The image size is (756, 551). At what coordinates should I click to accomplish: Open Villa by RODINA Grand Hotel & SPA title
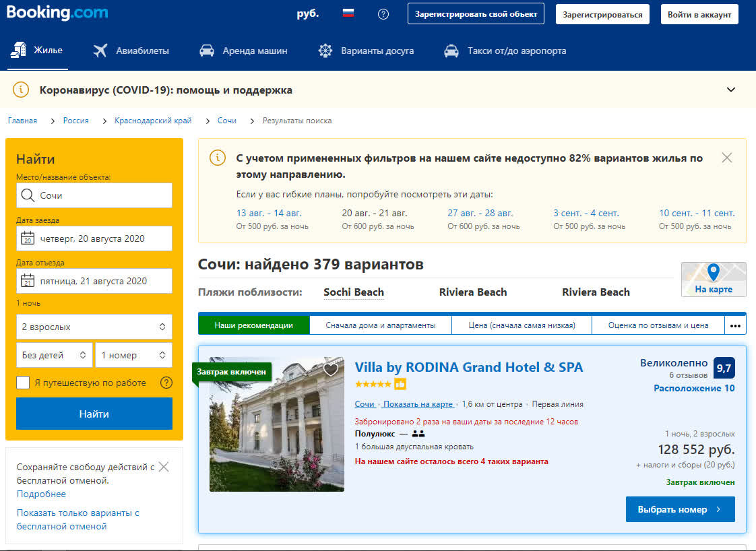[469, 367]
